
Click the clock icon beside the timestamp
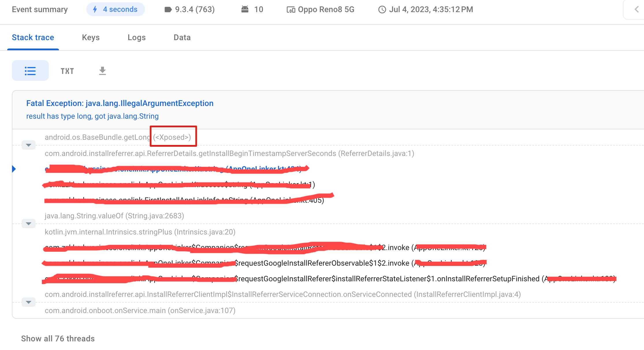click(x=382, y=10)
